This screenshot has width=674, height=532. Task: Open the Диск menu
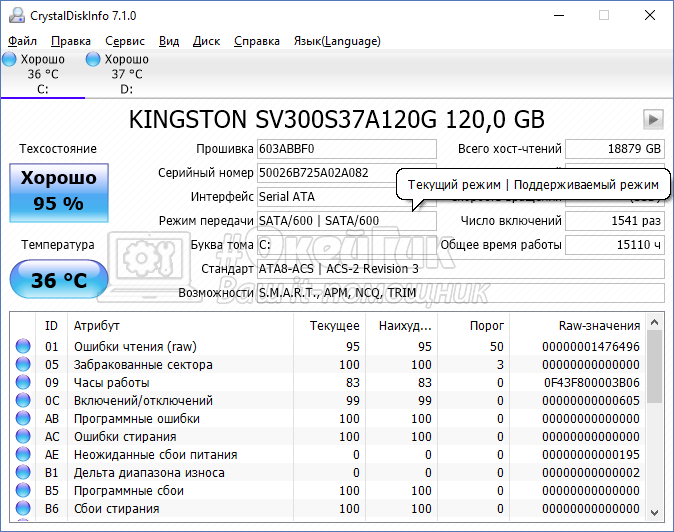coord(206,41)
